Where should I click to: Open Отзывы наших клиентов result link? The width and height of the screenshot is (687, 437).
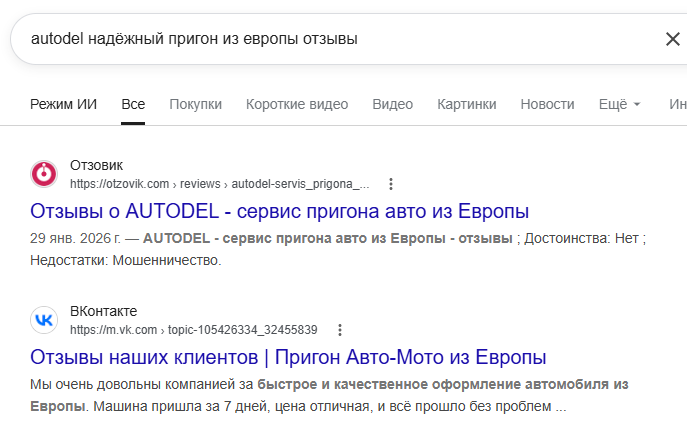pyautogui.click(x=288, y=357)
